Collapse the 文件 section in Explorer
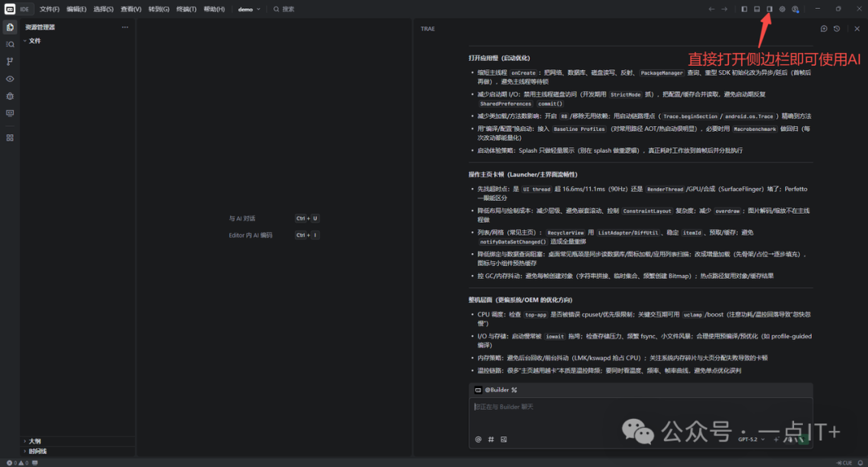868x467 pixels. click(77, 41)
